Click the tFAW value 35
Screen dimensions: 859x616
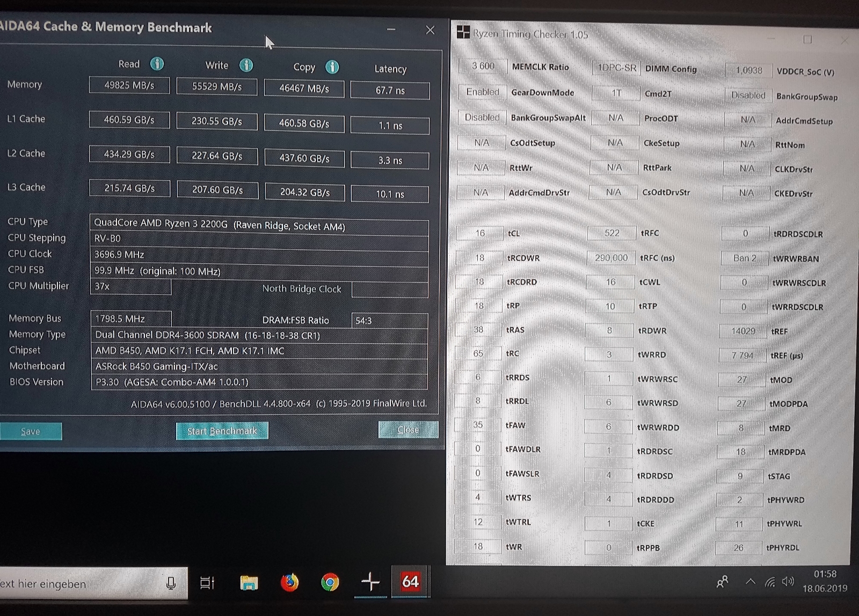(x=478, y=425)
